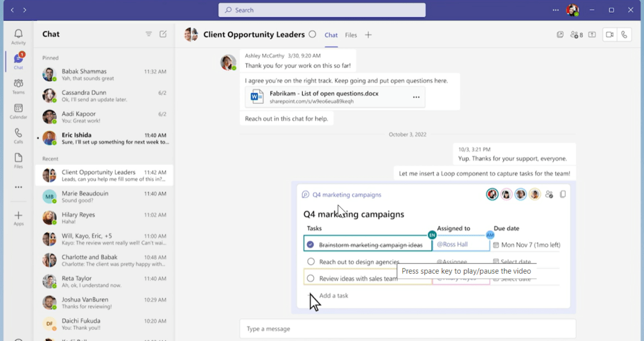Open the settings and more menu in the title bar
Image resolution: width=644 pixels, height=341 pixels.
555,10
